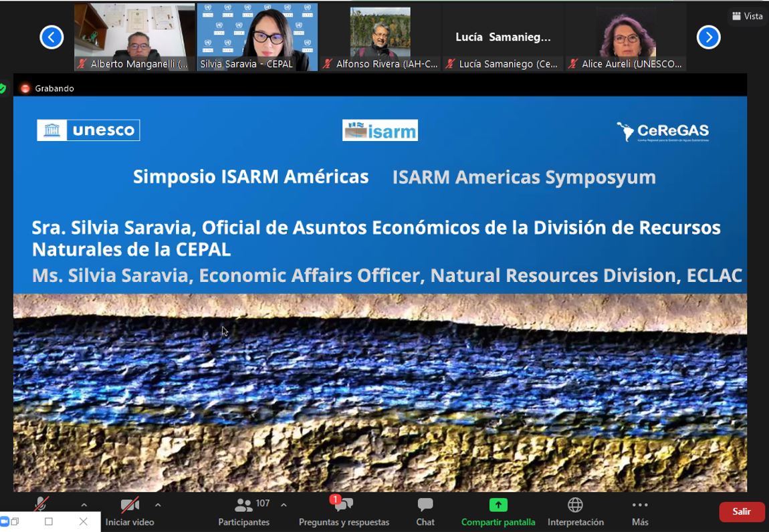Click muted mic icon on Alice Aureli

573,63
